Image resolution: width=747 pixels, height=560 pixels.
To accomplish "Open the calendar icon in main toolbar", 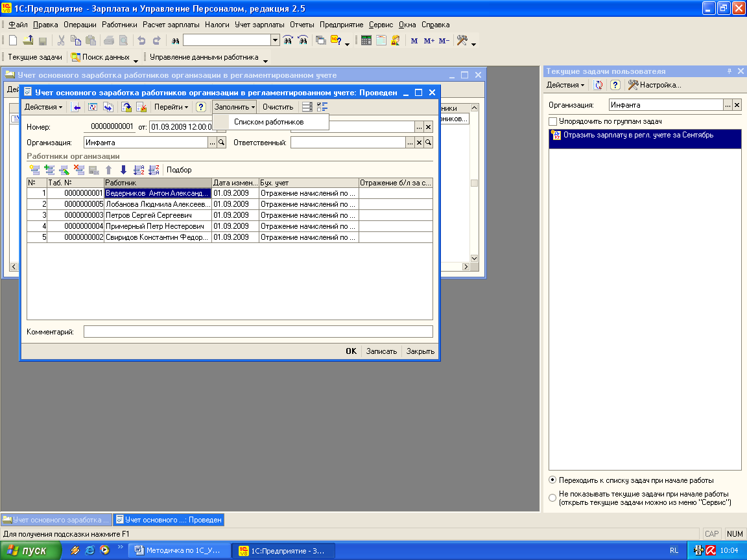I will click(x=381, y=41).
